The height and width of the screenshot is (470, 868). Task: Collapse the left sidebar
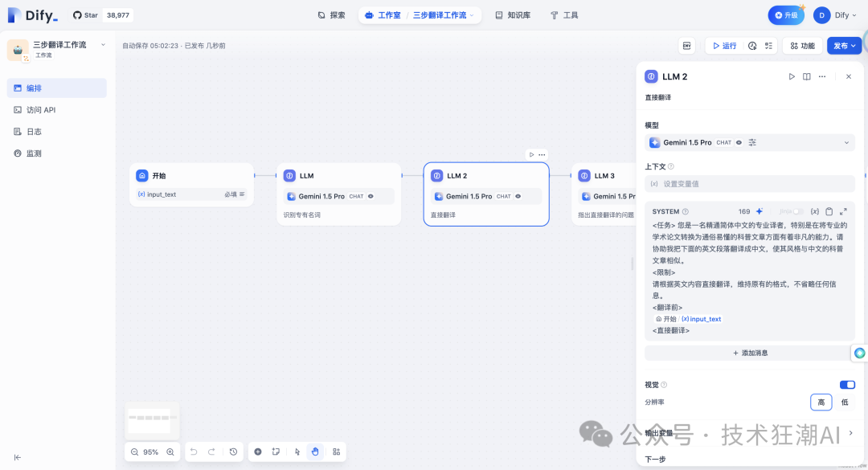coord(17,457)
